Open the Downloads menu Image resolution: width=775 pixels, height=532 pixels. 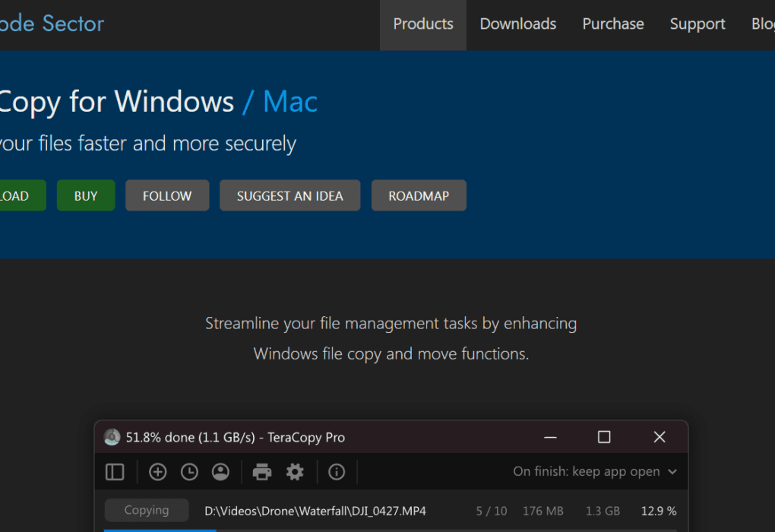pyautogui.click(x=517, y=24)
